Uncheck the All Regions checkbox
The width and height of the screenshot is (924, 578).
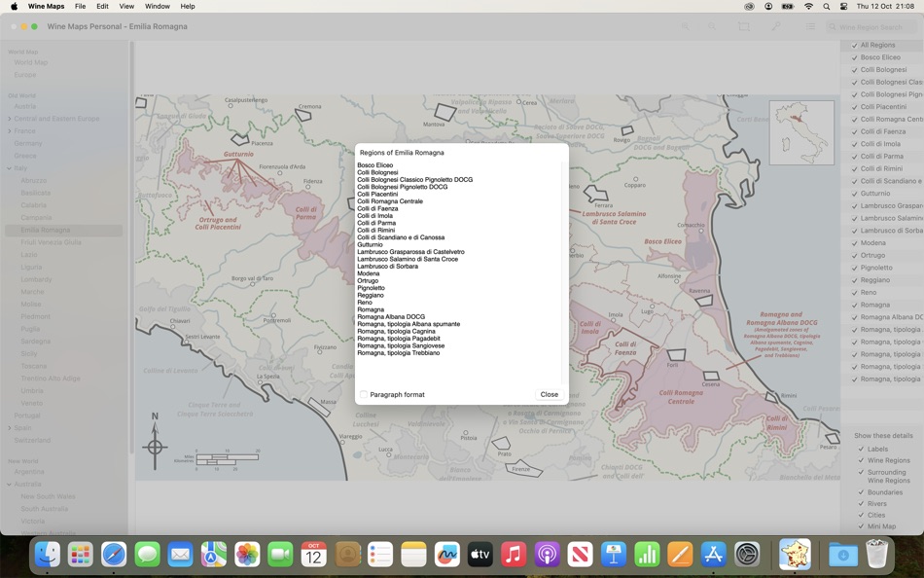coord(855,46)
